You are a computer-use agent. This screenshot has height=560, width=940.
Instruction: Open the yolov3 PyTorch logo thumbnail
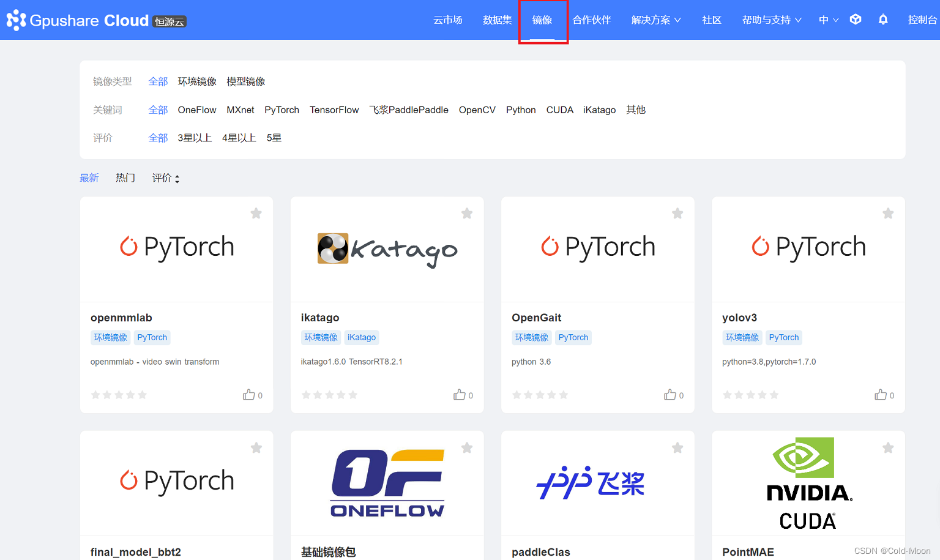pyautogui.click(x=808, y=247)
